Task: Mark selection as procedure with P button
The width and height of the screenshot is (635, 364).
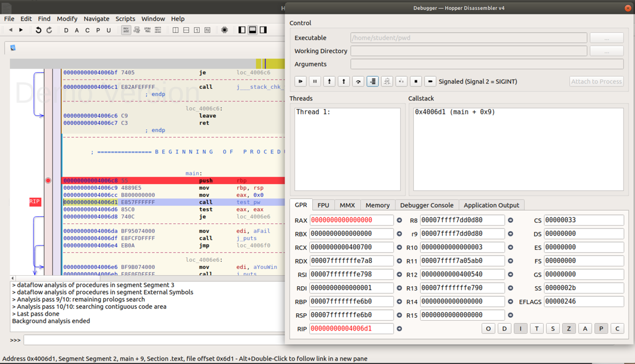Action: (98, 30)
